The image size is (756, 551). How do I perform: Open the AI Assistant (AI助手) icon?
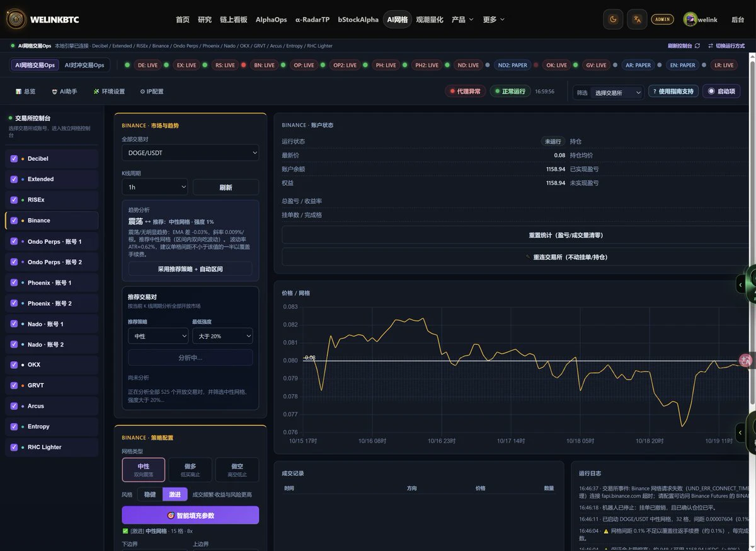(x=54, y=91)
